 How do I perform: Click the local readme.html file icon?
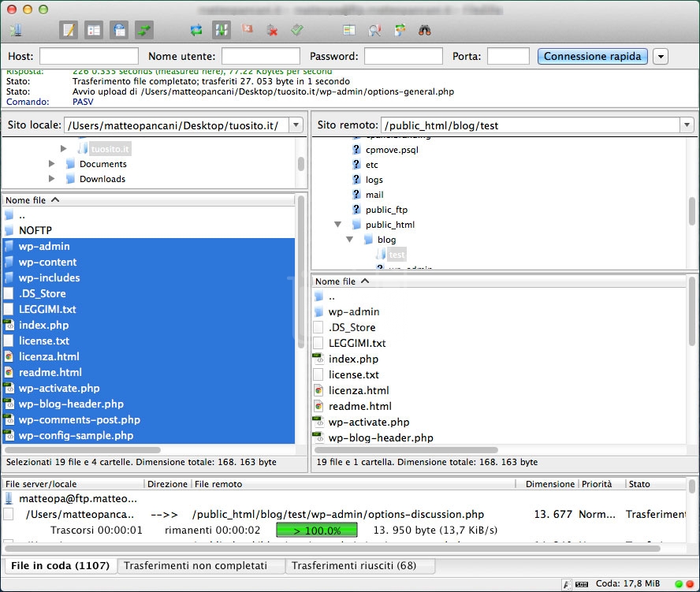pyautogui.click(x=9, y=372)
